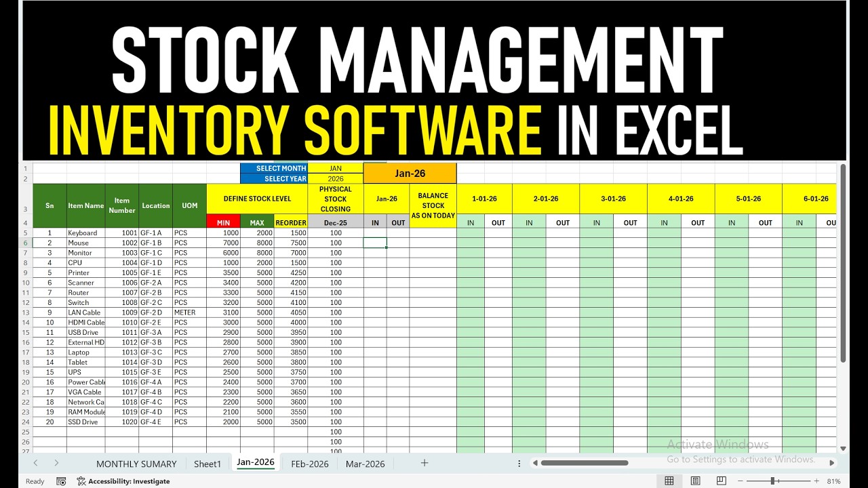
Task: Switch to Normal view in status bar
Action: tap(669, 481)
